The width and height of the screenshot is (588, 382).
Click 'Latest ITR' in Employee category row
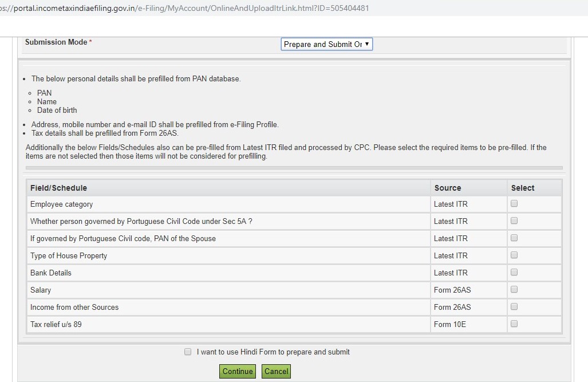click(x=451, y=204)
